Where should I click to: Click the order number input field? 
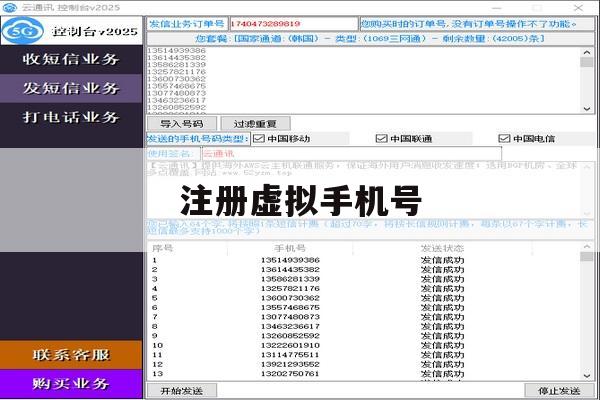(x=293, y=24)
